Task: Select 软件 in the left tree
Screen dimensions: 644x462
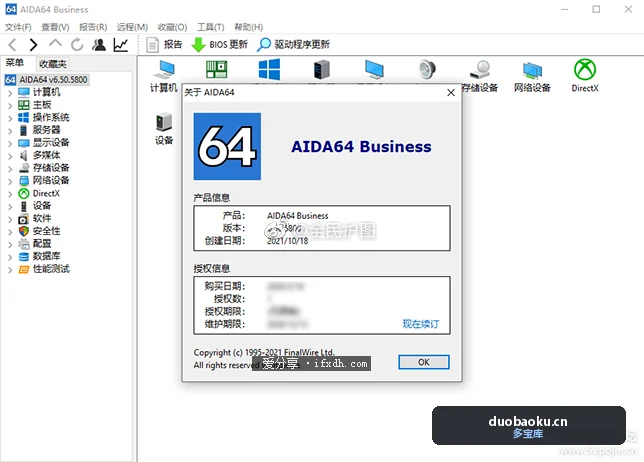Action: coord(42,218)
